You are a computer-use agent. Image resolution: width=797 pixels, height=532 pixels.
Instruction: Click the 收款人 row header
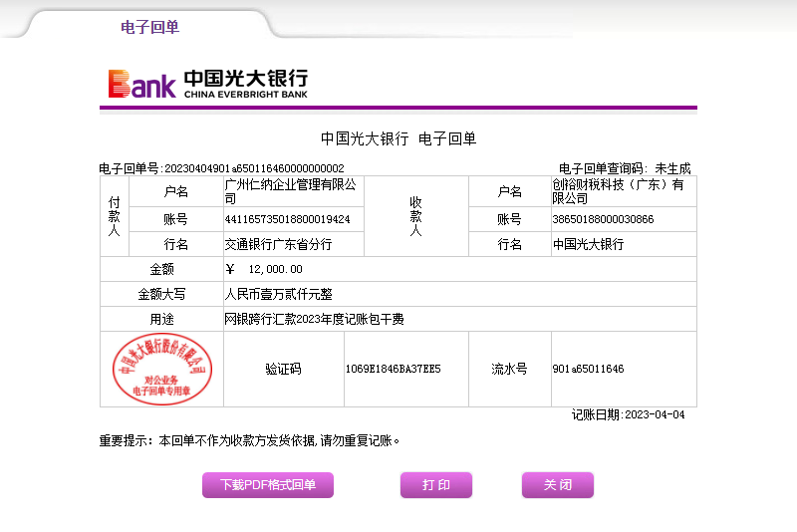415,216
